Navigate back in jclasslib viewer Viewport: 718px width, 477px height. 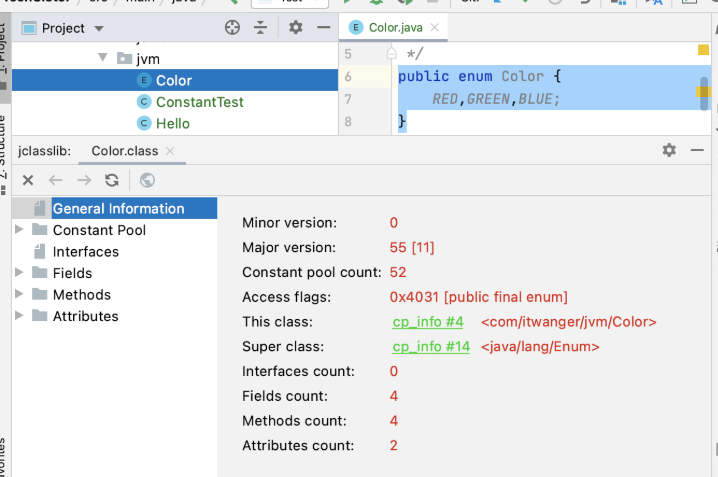(55, 180)
